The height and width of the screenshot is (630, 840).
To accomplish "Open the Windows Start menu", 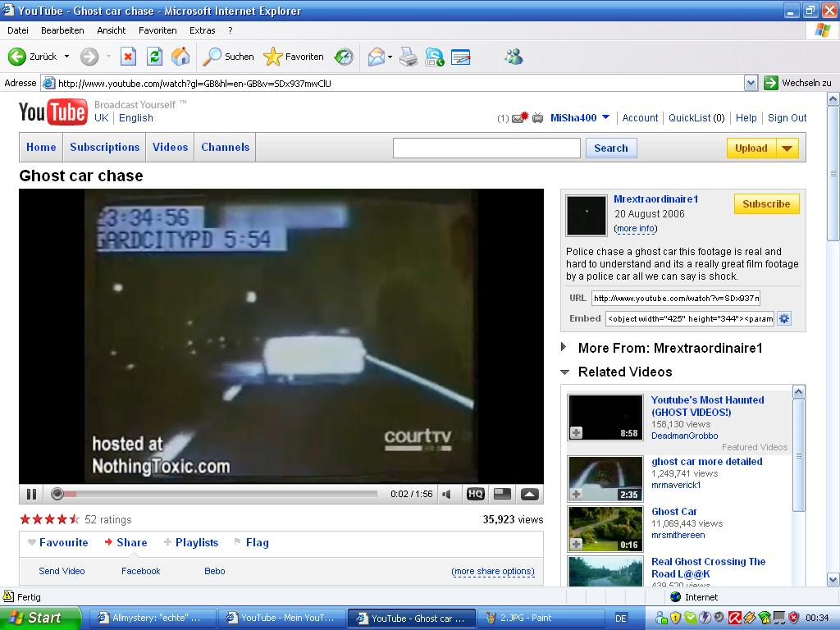I will (40, 618).
